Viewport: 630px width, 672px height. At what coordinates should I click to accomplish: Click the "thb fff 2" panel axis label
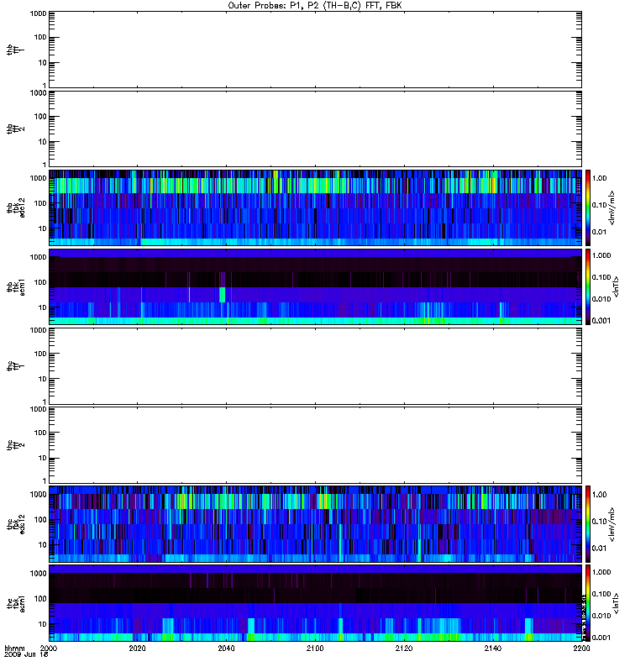tap(15, 129)
